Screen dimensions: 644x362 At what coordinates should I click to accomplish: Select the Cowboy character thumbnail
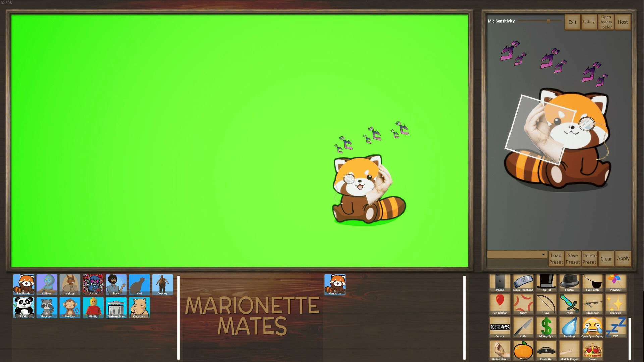point(162,284)
